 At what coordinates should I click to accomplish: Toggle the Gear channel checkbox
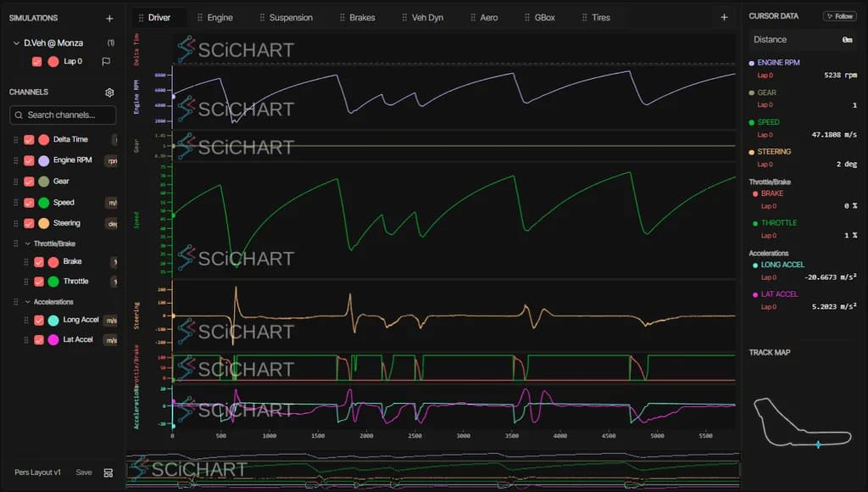click(29, 182)
